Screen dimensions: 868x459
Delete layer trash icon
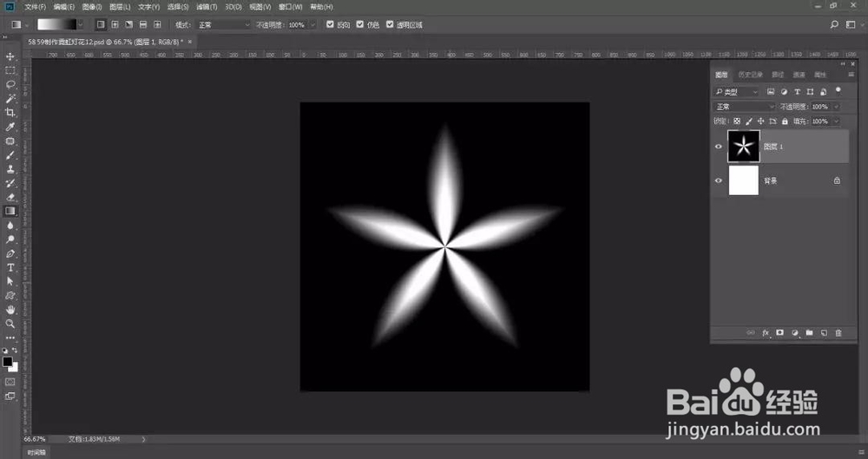coord(838,333)
